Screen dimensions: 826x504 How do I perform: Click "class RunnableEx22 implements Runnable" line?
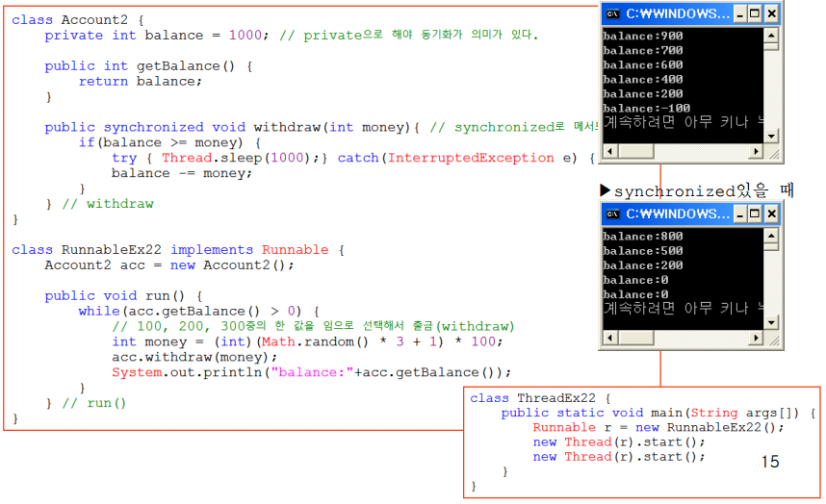click(x=178, y=250)
